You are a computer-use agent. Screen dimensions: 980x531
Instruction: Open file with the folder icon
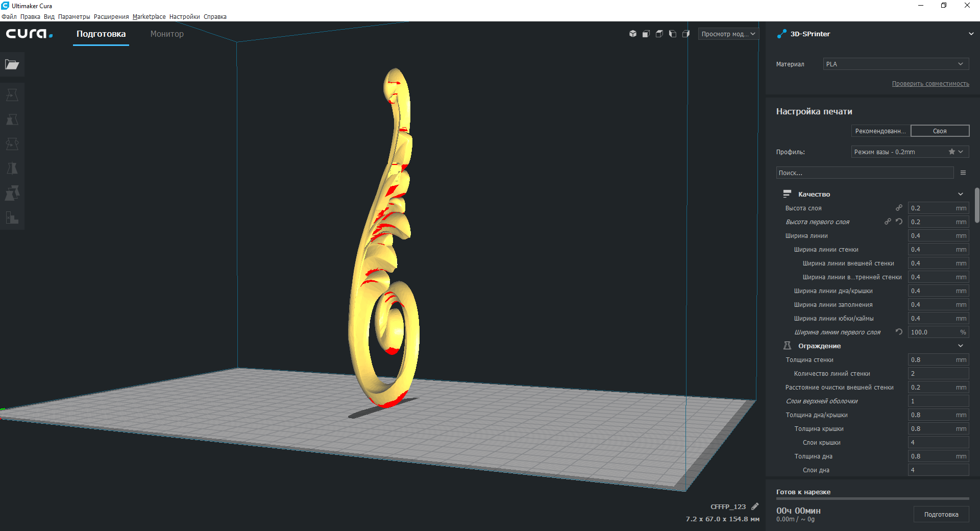[x=12, y=64]
